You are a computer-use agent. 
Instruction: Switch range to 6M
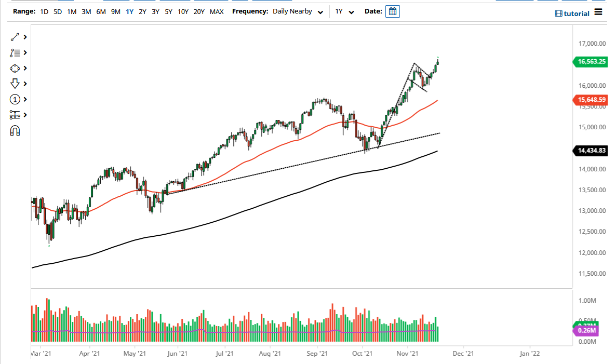tap(101, 11)
